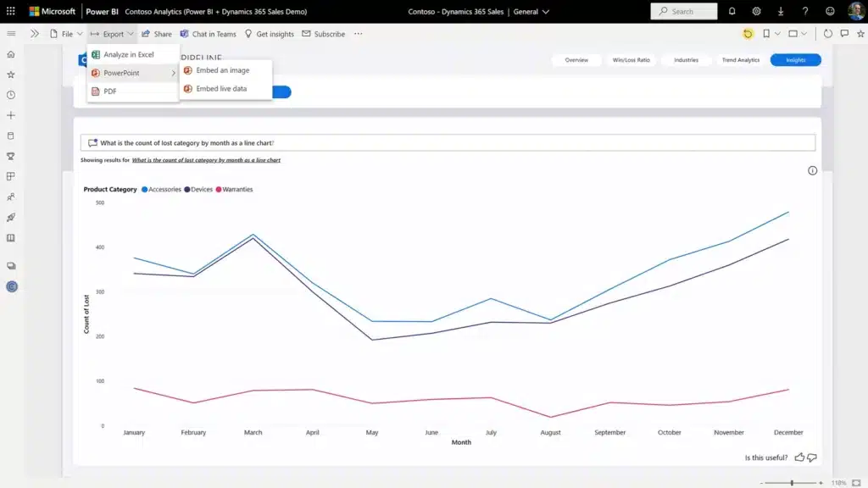
Task: Open Deployment pipelines rocket icon
Action: click(11, 218)
